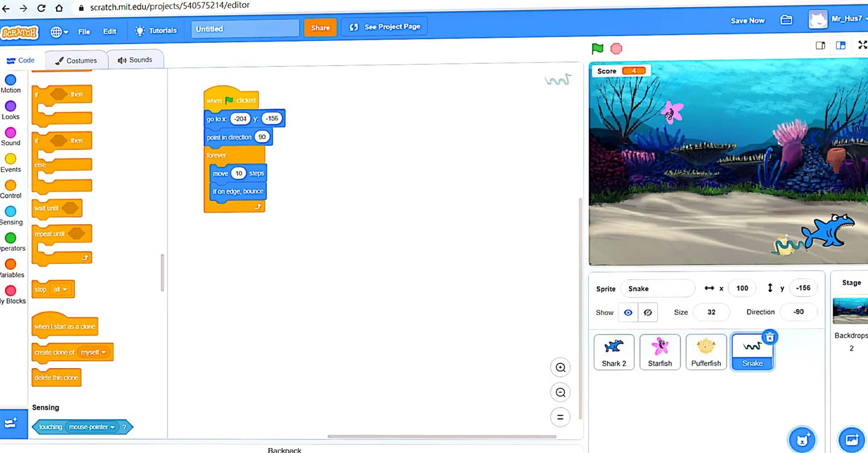Open the 'myself' dropdown in the create clone block

[x=103, y=352]
